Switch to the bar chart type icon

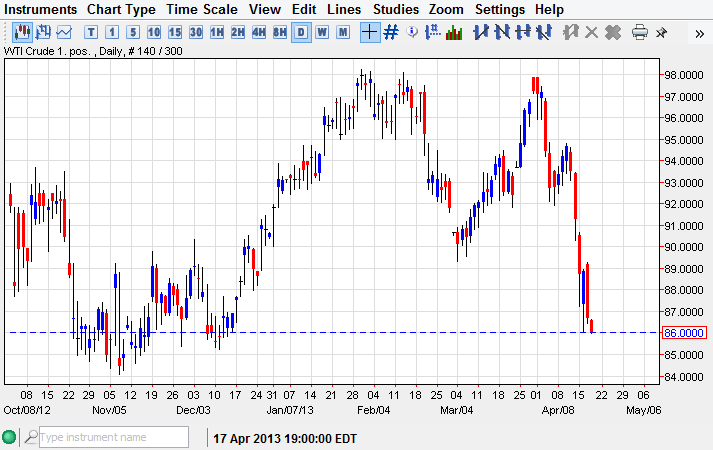[x=43, y=32]
